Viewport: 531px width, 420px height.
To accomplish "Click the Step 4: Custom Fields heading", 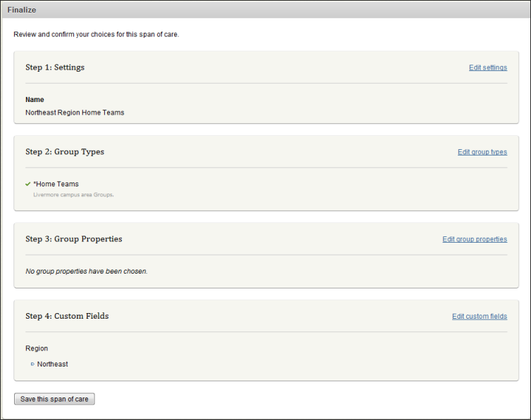I will click(x=67, y=317).
